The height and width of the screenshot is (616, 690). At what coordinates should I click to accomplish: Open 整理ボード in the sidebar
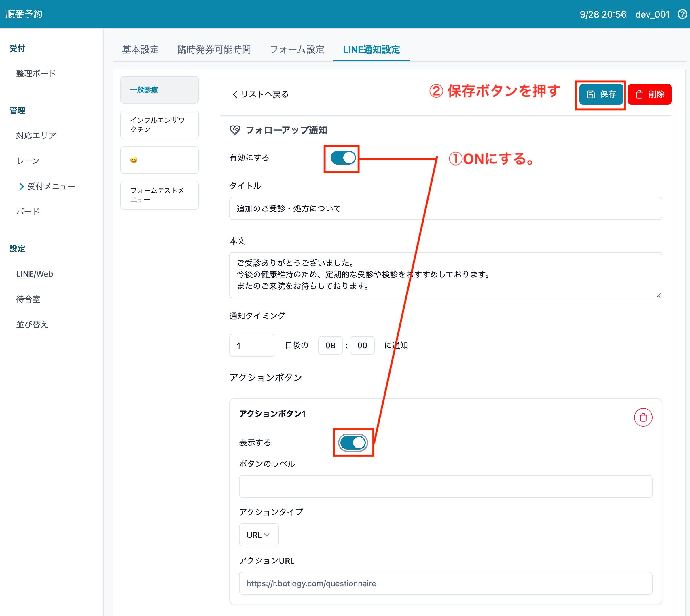[x=36, y=73]
